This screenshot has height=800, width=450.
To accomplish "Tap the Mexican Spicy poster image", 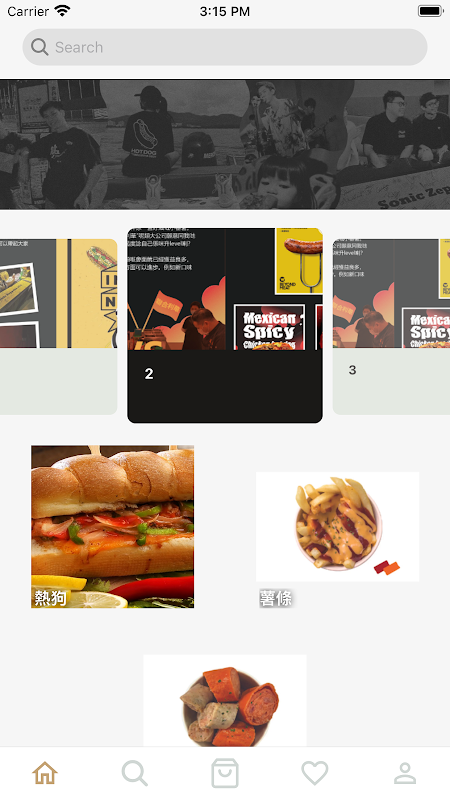I will point(269,327).
